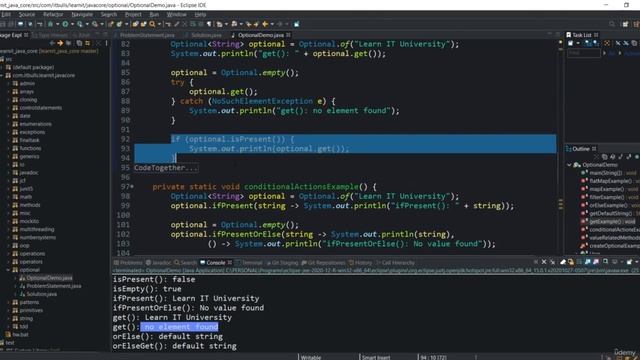Click the Clear Console icon
The height and width of the screenshot is (360, 640).
[563, 262]
